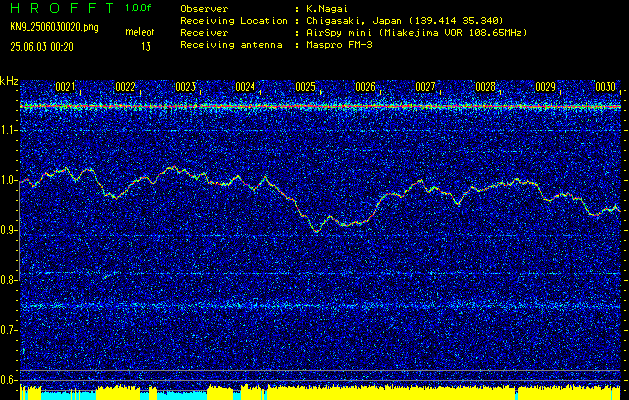Click the Receiving Location label

coord(234,21)
